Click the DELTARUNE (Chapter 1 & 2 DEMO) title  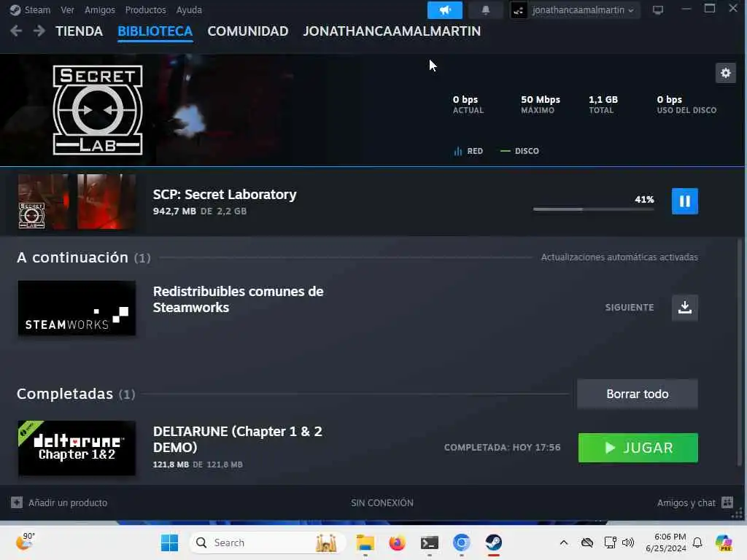point(238,439)
